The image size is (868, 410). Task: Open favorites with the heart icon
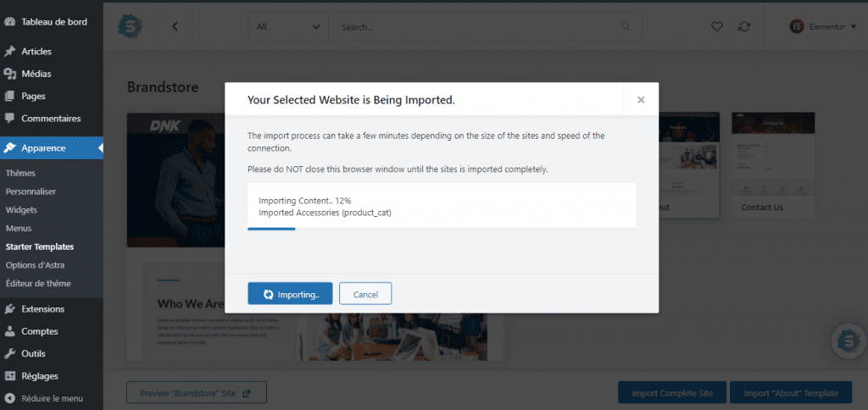[717, 26]
